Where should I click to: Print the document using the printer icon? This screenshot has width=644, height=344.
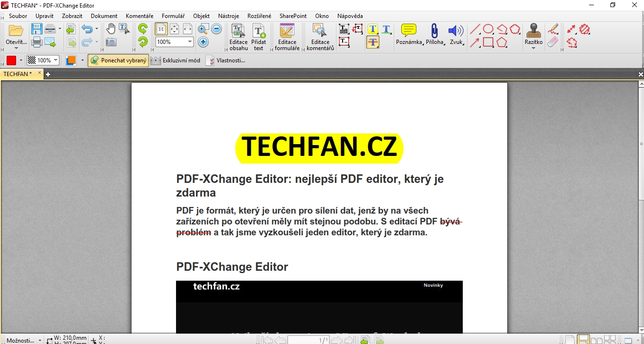[x=37, y=42]
